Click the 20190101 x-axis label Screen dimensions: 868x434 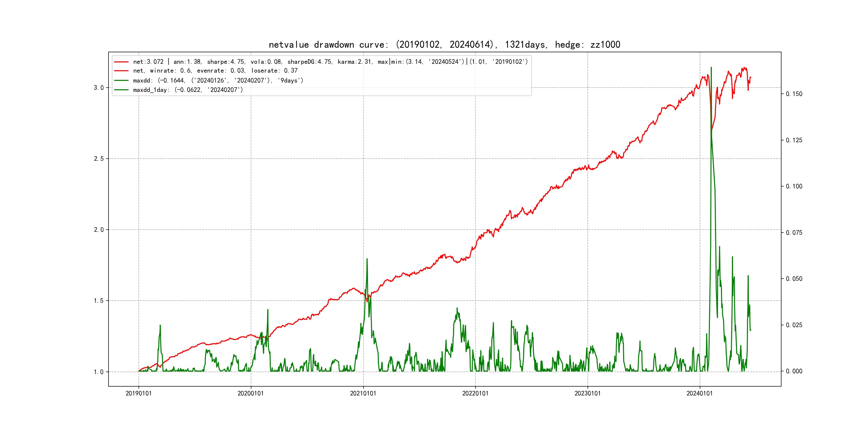point(139,393)
